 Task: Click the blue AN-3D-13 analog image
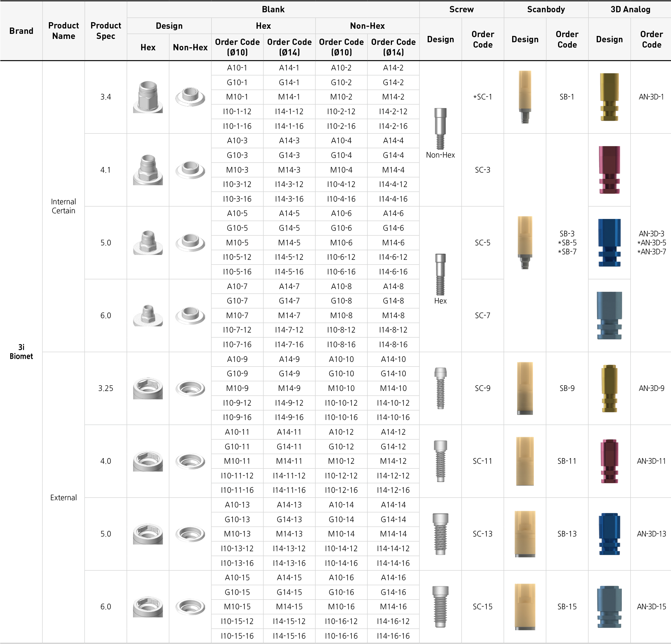(609, 534)
